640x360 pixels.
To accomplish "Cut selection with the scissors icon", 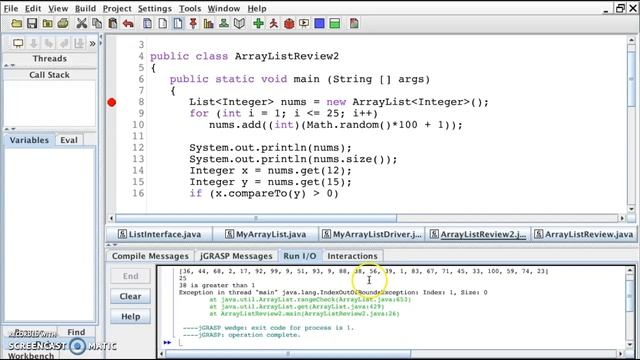I will 82,24.
